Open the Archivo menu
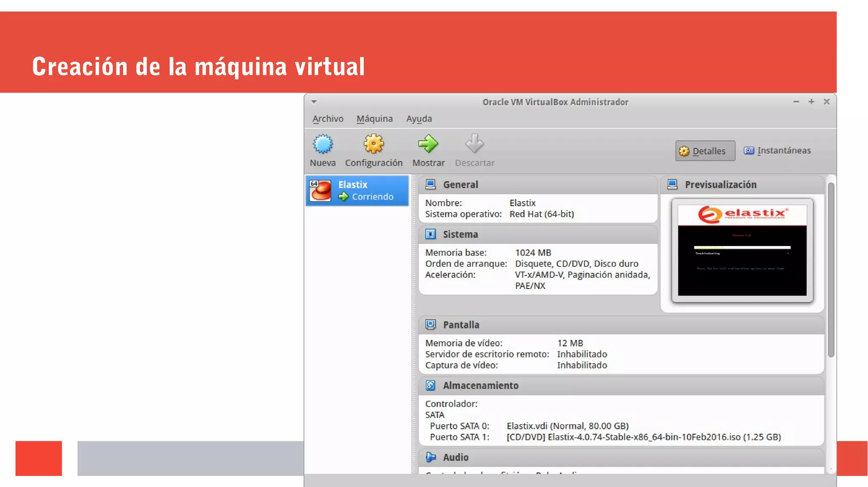The image size is (868, 487). pyautogui.click(x=328, y=119)
